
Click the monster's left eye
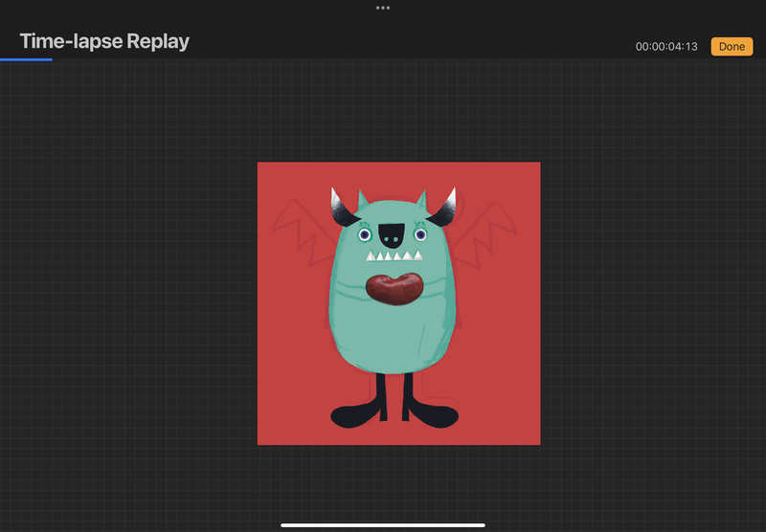click(365, 234)
